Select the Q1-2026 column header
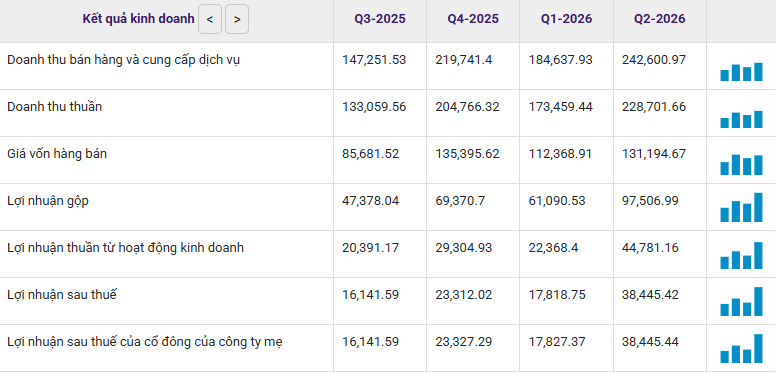 coord(566,19)
